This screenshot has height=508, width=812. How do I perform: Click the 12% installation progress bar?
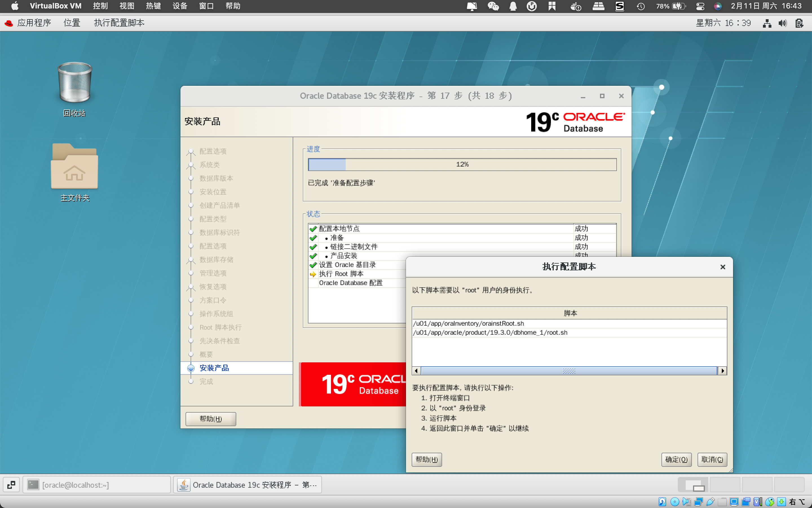coord(462,164)
